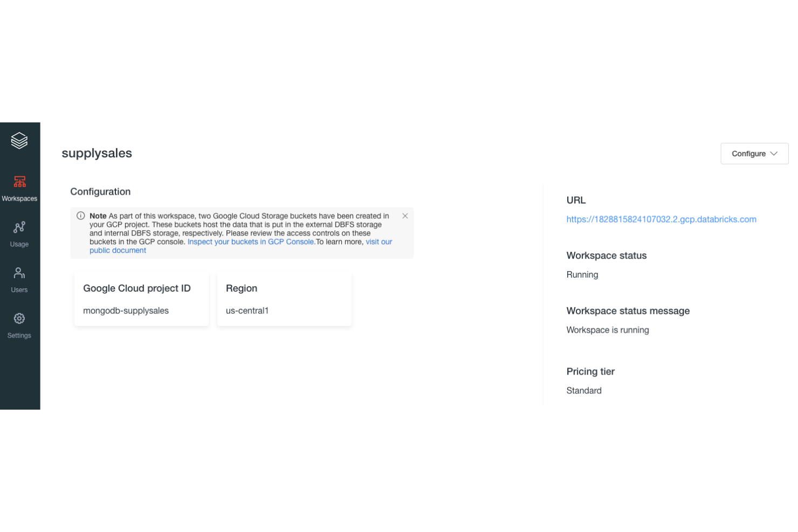Open the workspace URL link
Viewport: 798px width, 532px height.
click(661, 219)
